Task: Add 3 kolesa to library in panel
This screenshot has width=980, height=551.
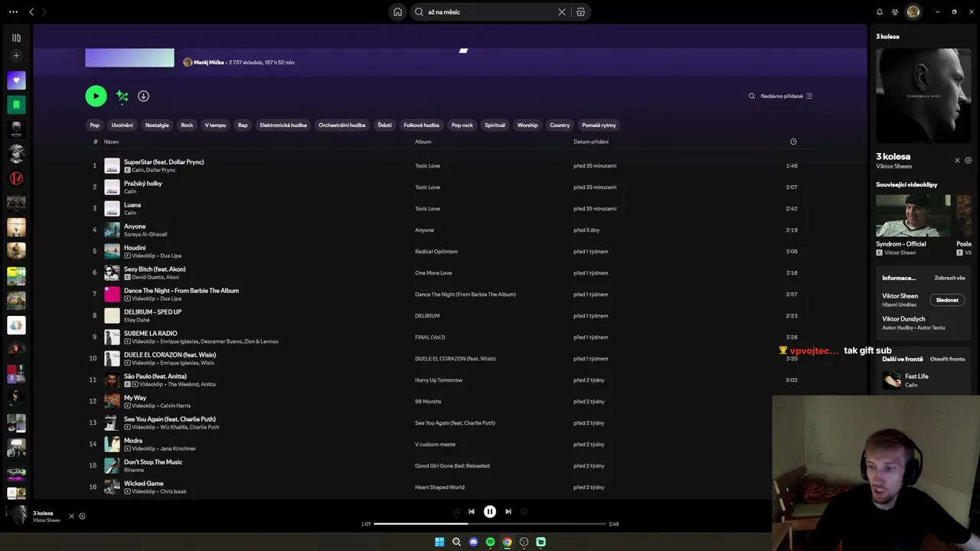Action: (x=969, y=161)
